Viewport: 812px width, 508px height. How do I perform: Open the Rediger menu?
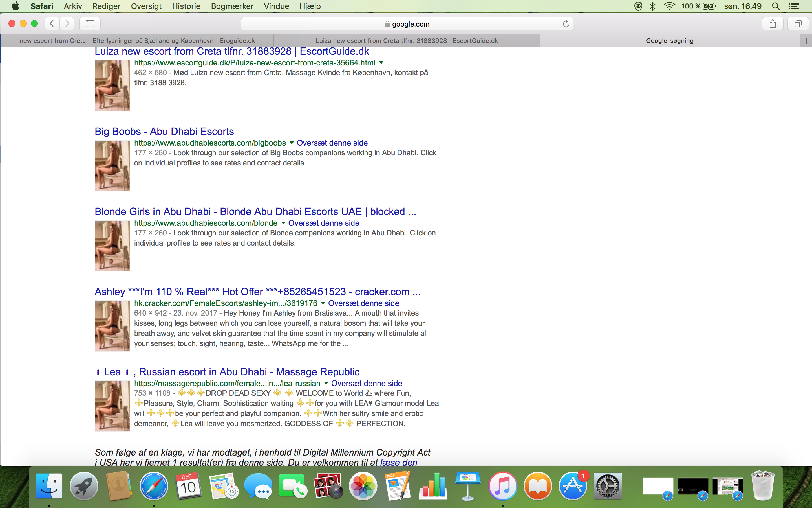coord(106,6)
